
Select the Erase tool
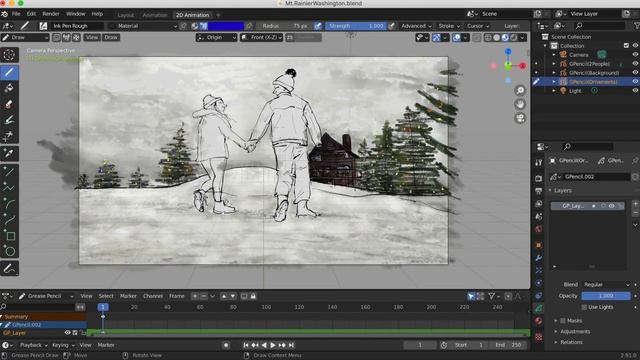pos(9,104)
